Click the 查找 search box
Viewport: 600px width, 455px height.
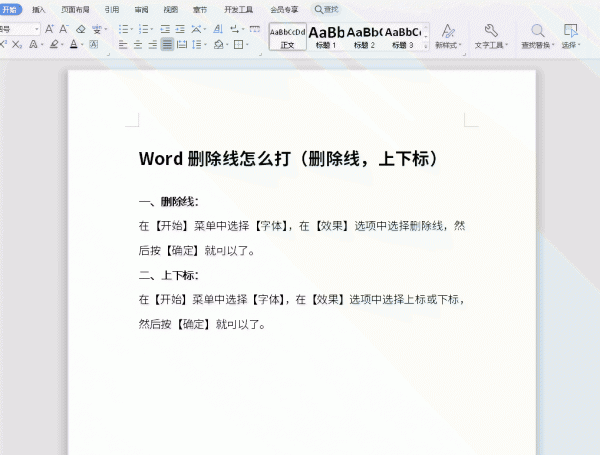[326, 10]
